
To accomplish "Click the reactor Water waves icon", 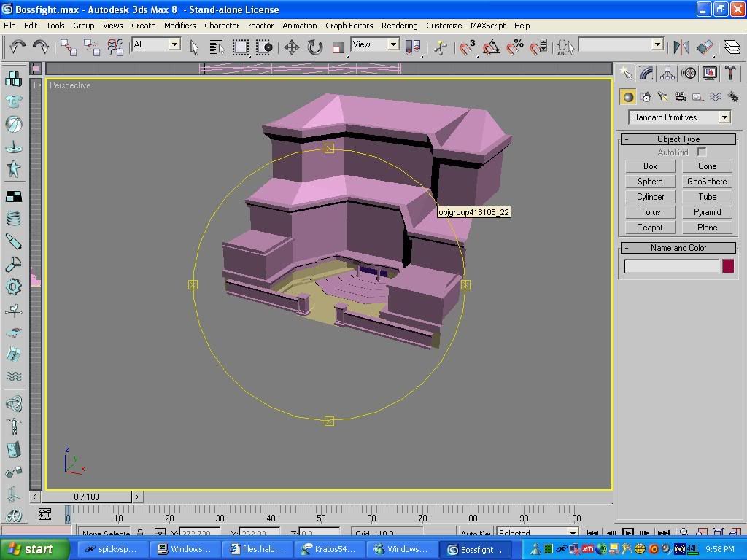I will [13, 377].
